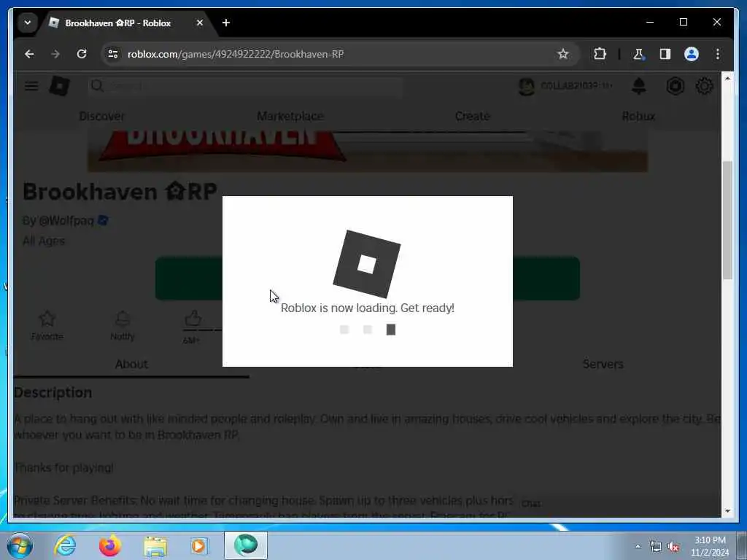Open the Chrome profile avatar
This screenshot has height=560, width=747.
pyautogui.click(x=692, y=54)
